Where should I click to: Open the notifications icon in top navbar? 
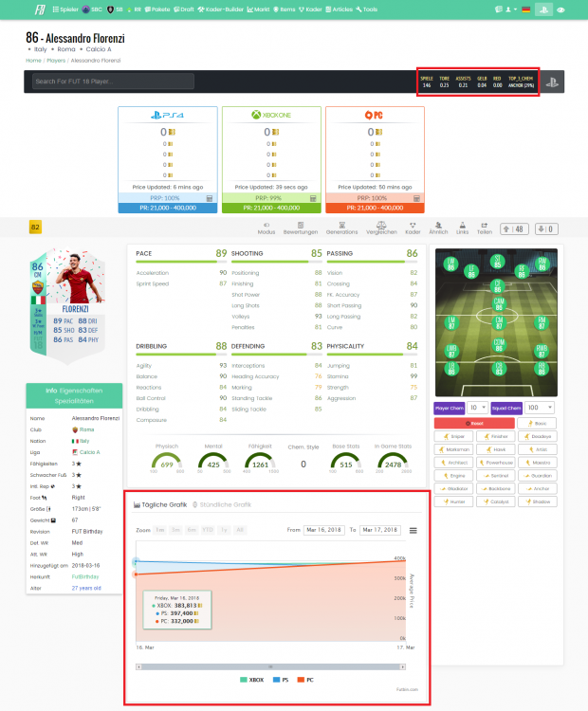pyautogui.click(x=499, y=9)
